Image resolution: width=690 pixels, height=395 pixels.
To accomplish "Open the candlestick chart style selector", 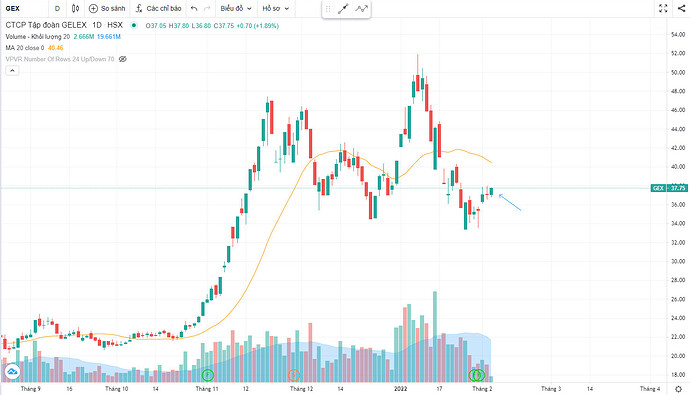I will 75,8.
